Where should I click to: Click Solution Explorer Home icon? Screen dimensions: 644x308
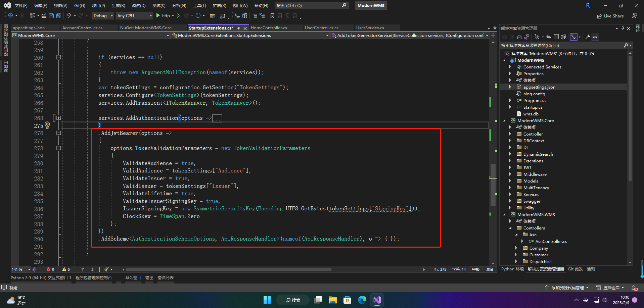(519, 37)
